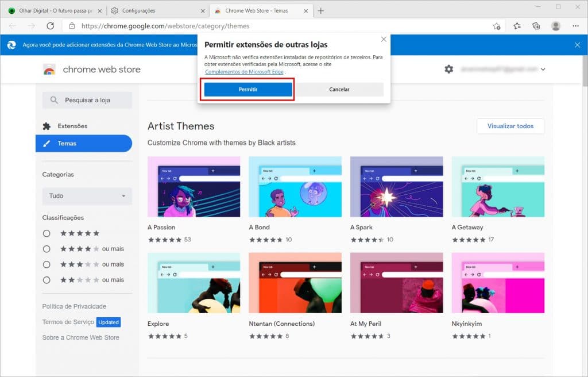
Task: Close the Configurações tab
Action: click(203, 11)
